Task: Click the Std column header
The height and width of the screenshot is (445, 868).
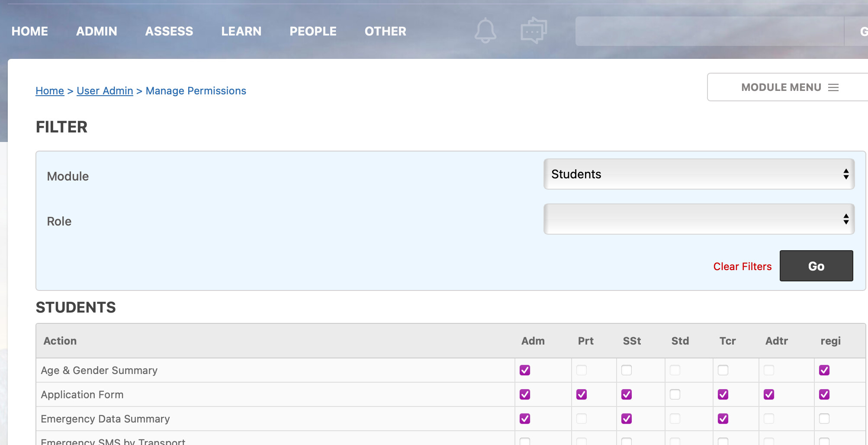Action: click(x=680, y=341)
